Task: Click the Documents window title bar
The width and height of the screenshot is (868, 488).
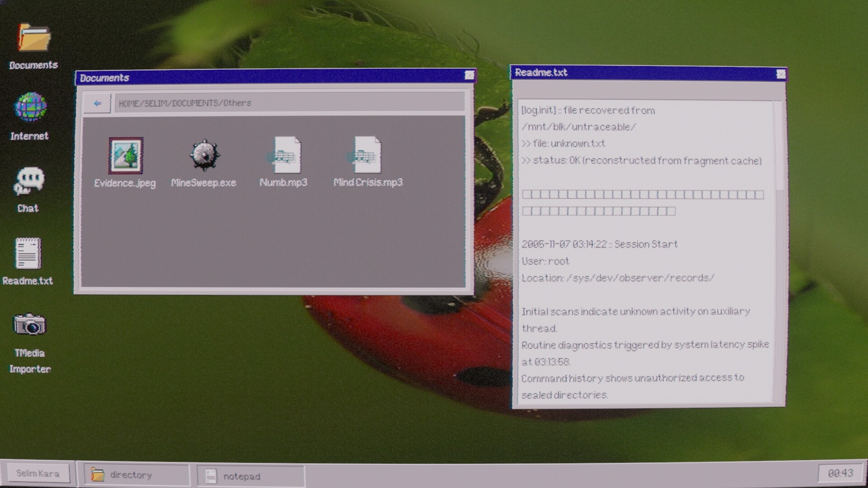Action: (x=275, y=77)
